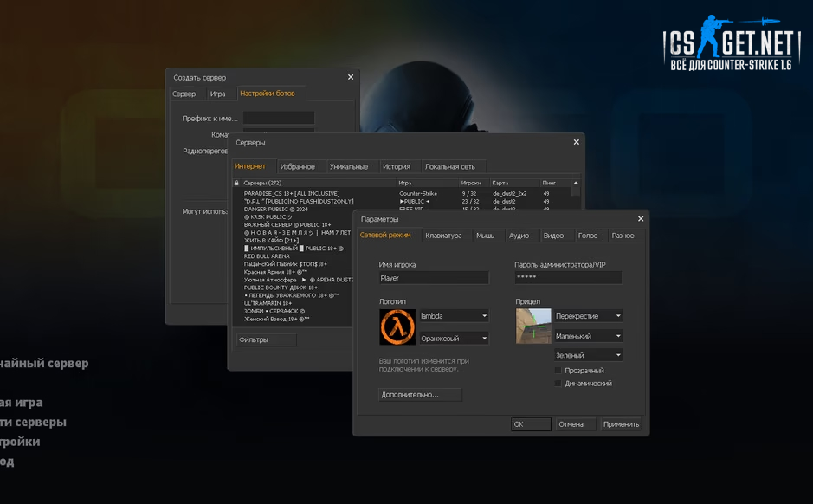The height and width of the screenshot is (504, 813).
Task: Switch to the Видео tab
Action: (553, 236)
